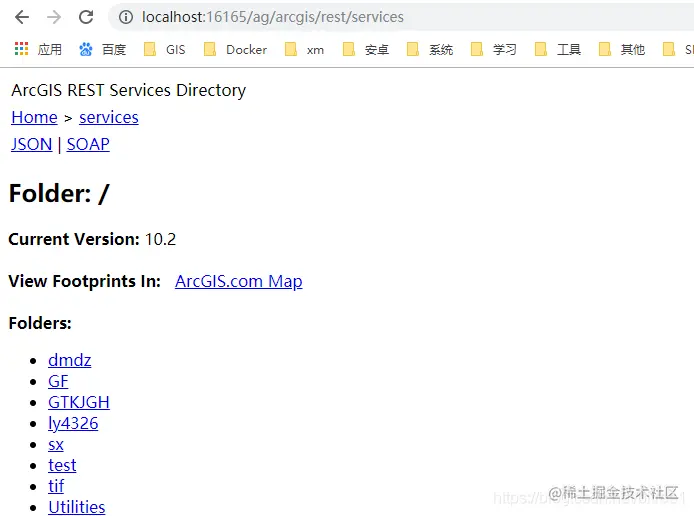The image size is (694, 516).
Task: Open the ArcGIS.com Map link
Action: [x=239, y=281]
